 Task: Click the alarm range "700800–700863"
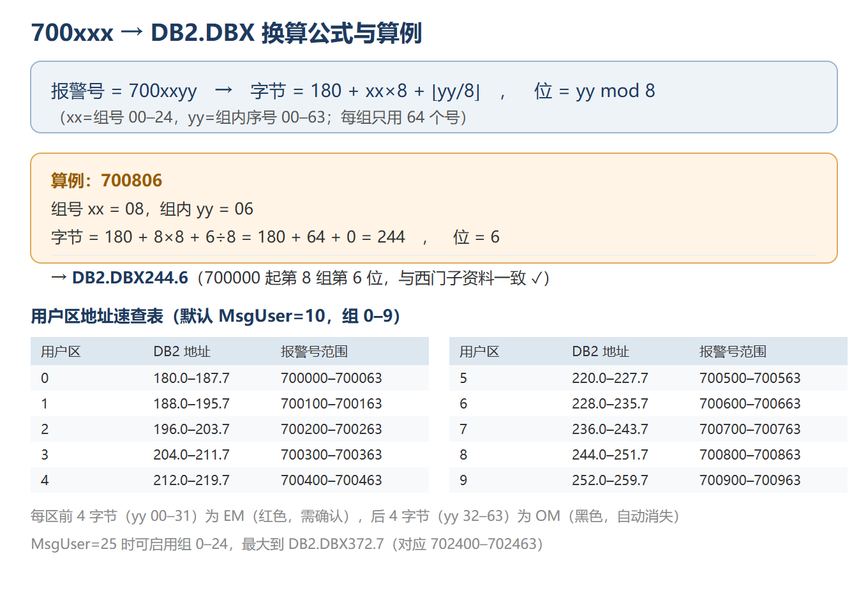pyautogui.click(x=750, y=454)
